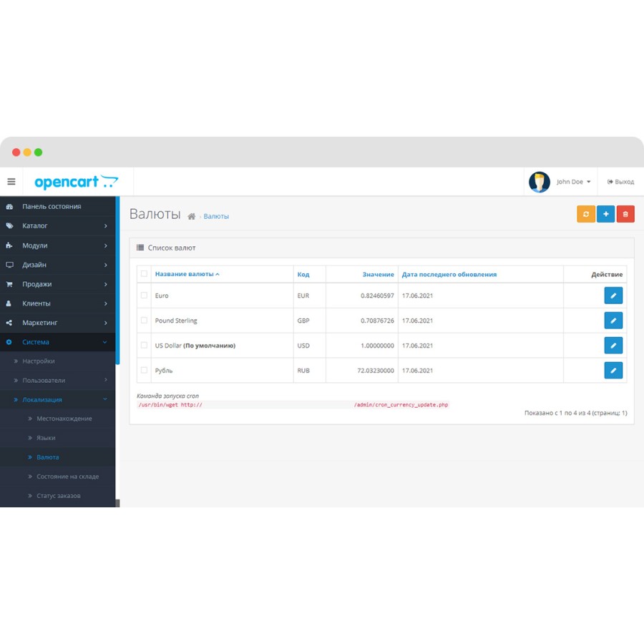This screenshot has height=644, width=644.
Task: Check the US Dollar row checkbox
Action: (x=144, y=346)
